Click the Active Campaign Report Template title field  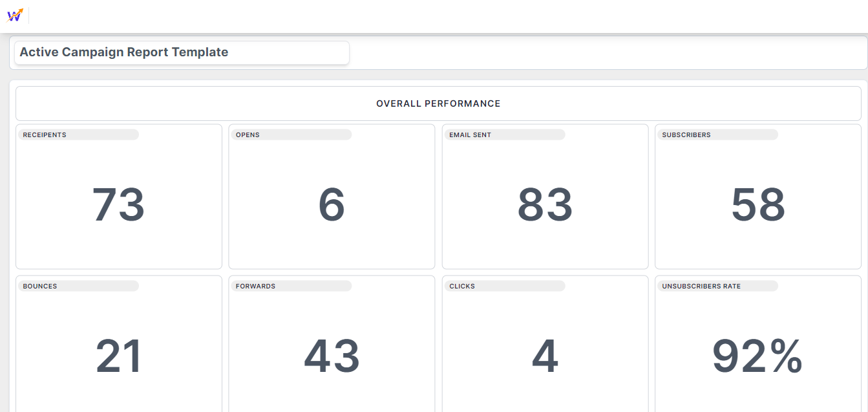tap(181, 53)
